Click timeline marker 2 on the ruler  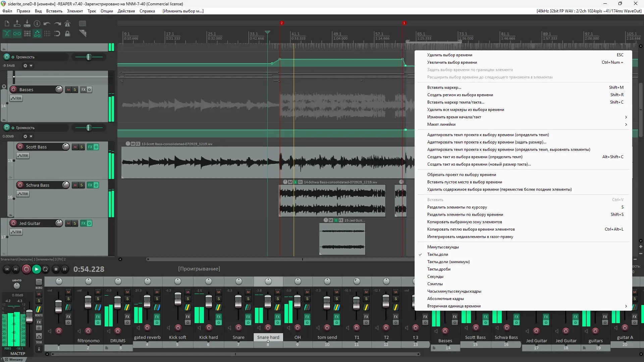pos(282,23)
